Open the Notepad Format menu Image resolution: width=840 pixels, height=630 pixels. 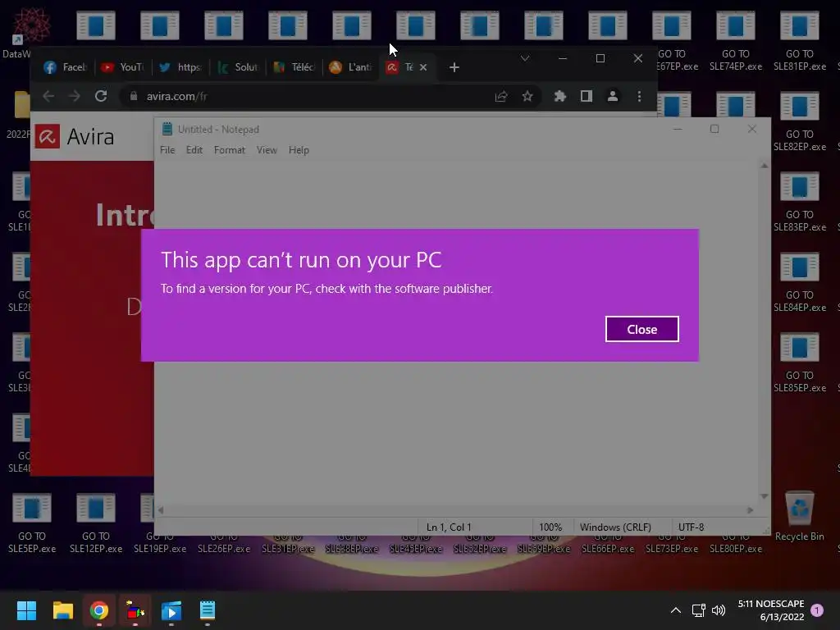click(230, 150)
